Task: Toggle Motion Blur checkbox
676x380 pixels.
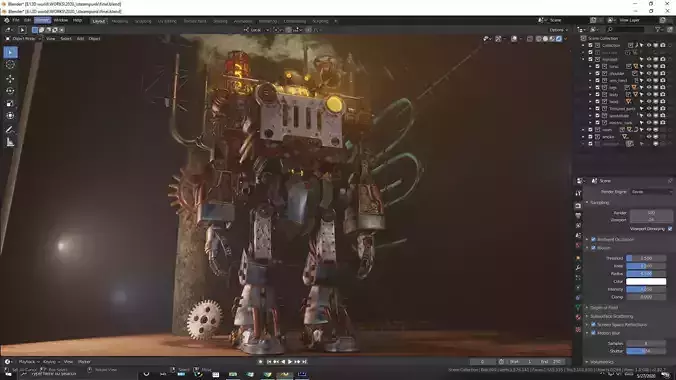Action: coord(594,333)
